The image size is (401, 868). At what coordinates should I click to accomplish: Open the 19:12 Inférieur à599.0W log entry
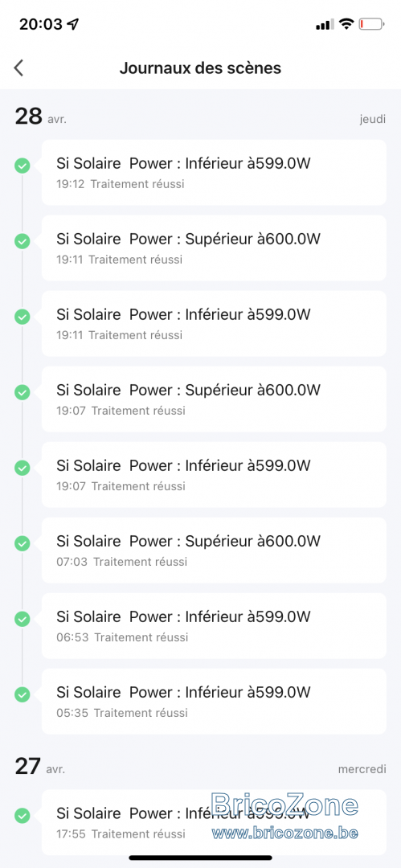[214, 172]
